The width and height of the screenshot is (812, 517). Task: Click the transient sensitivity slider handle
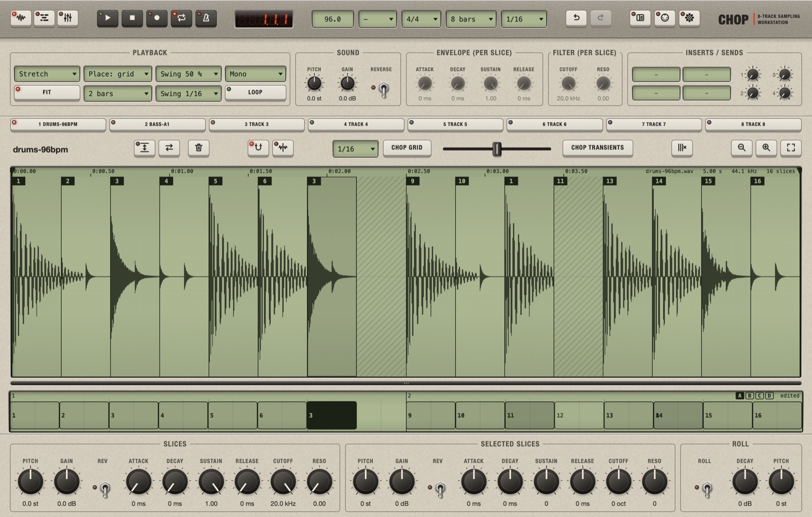click(497, 149)
